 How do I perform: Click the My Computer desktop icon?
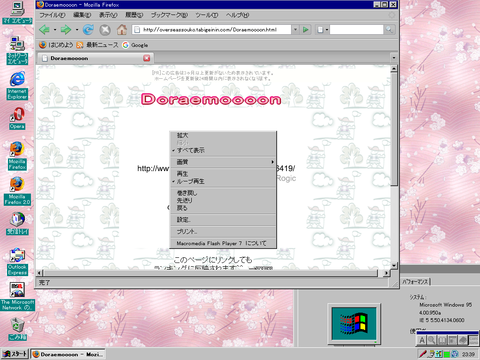click(x=17, y=13)
